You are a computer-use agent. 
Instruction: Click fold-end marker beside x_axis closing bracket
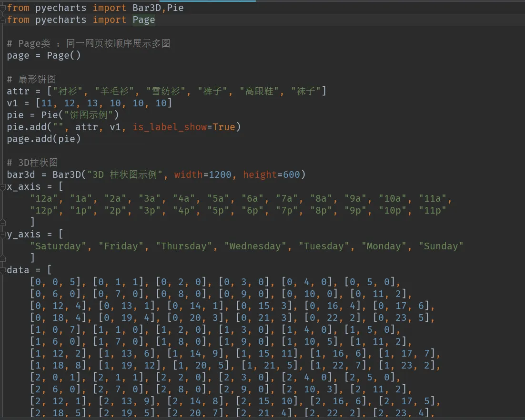tap(3, 222)
